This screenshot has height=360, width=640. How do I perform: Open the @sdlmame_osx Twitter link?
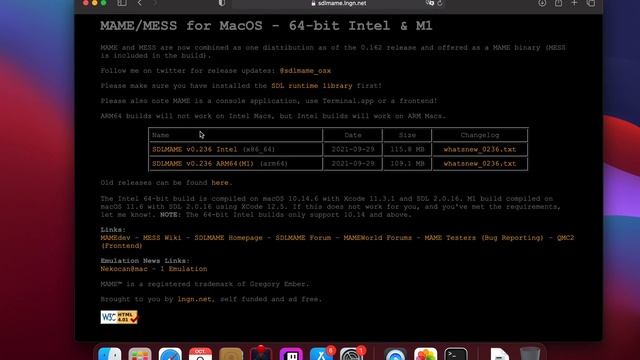point(305,71)
